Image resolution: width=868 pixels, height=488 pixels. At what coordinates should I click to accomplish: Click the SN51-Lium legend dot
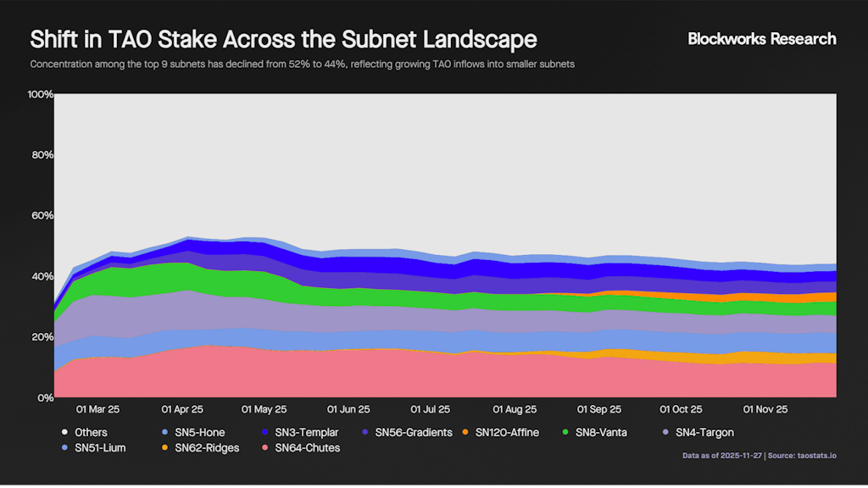pos(64,448)
